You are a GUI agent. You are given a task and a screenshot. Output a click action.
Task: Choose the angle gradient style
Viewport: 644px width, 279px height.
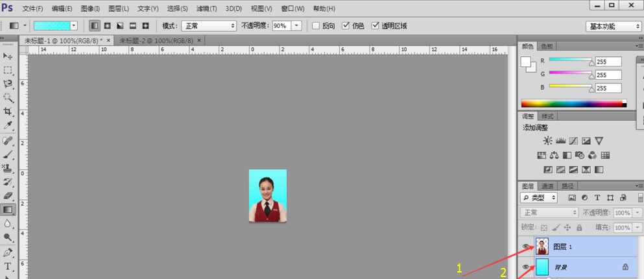120,26
